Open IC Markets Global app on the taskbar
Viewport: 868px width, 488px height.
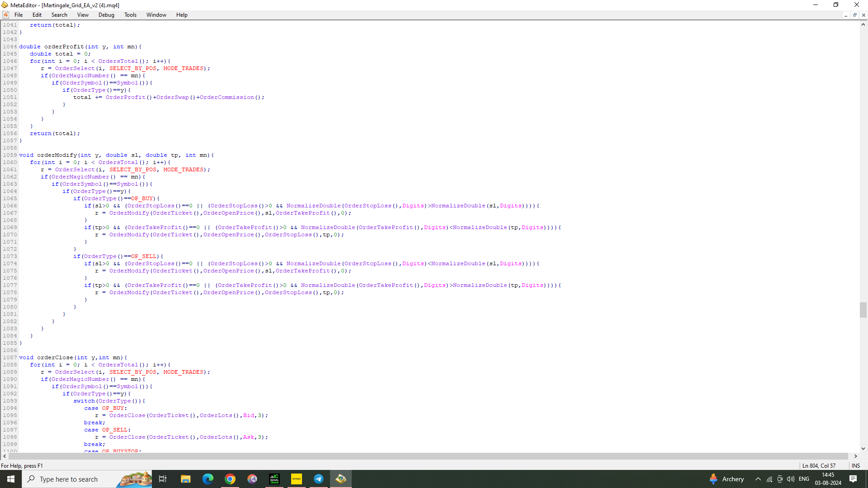click(x=274, y=479)
